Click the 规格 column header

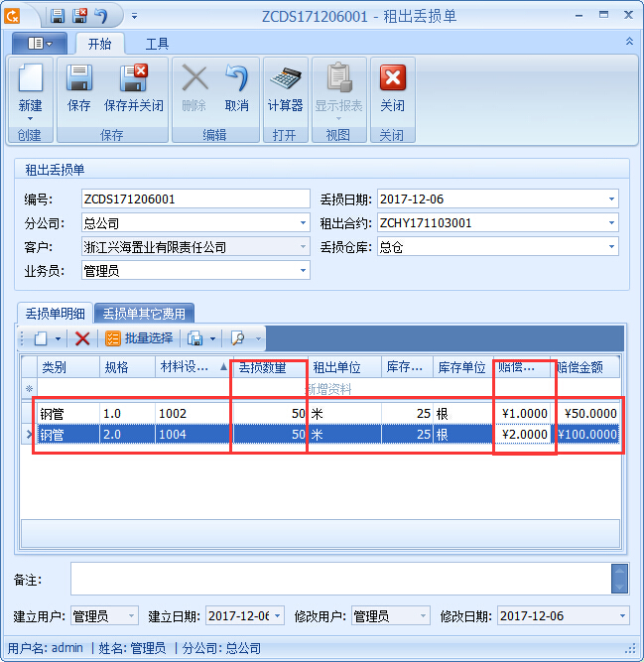click(127, 367)
